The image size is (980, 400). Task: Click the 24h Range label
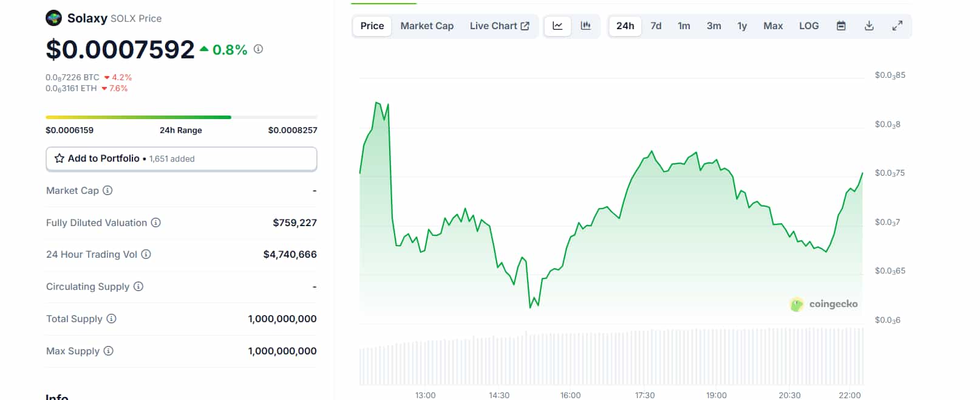(x=181, y=130)
